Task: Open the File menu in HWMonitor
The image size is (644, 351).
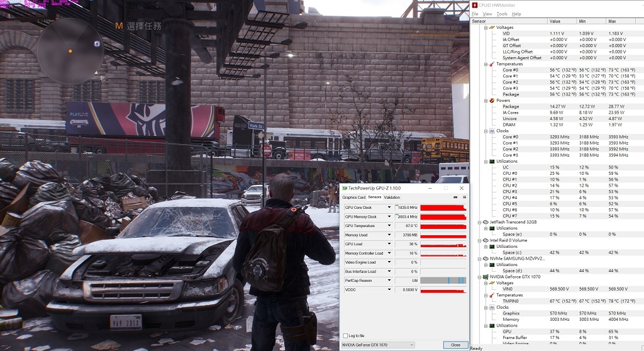Action: coord(475,14)
